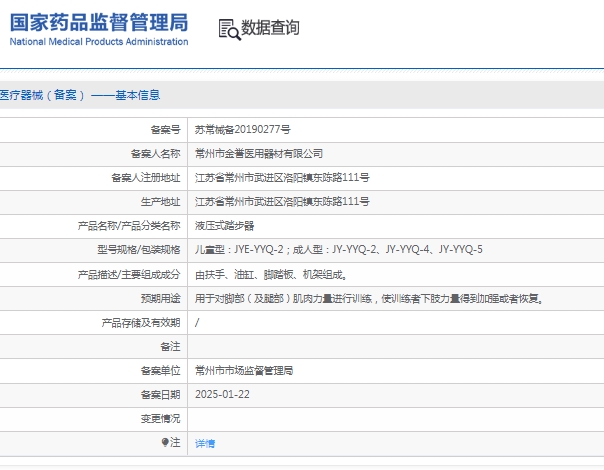Click the intended use text 用于对脚部
The height and width of the screenshot is (470, 604).
point(369,299)
